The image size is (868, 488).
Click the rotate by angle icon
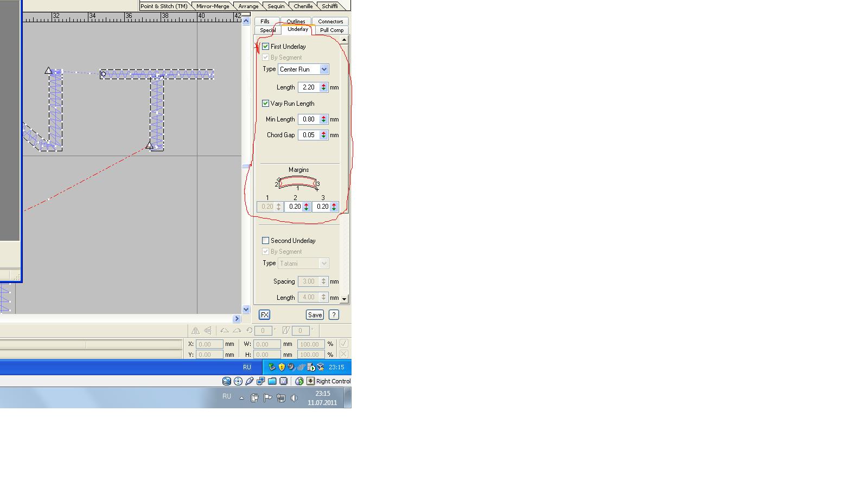[249, 331]
